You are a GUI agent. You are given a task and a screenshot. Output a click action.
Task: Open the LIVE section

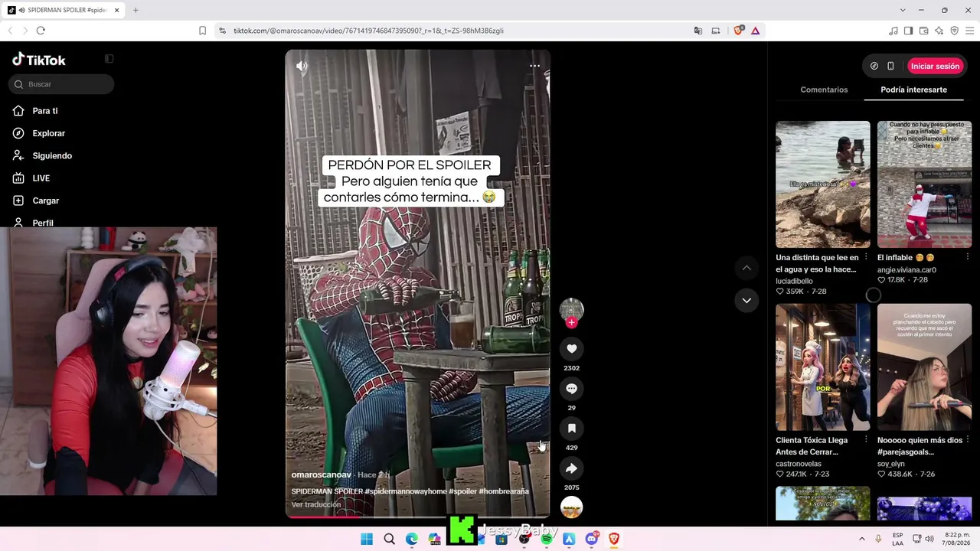pyautogui.click(x=31, y=178)
